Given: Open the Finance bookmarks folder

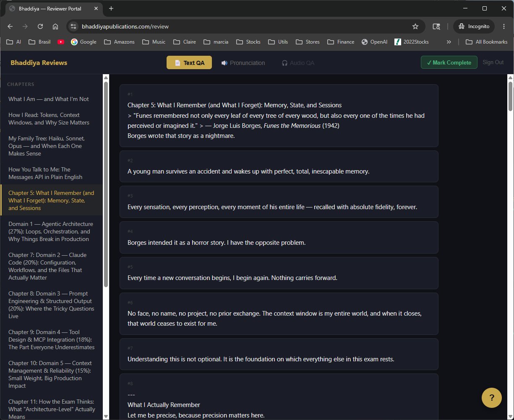Looking at the screenshot, I should (x=341, y=42).
